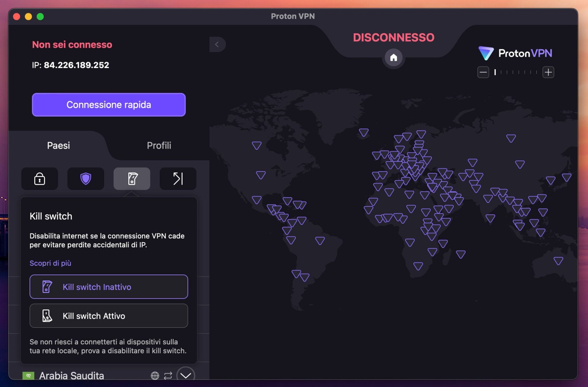
Task: Select the Canada server marker on map
Action: pyautogui.click(x=257, y=145)
